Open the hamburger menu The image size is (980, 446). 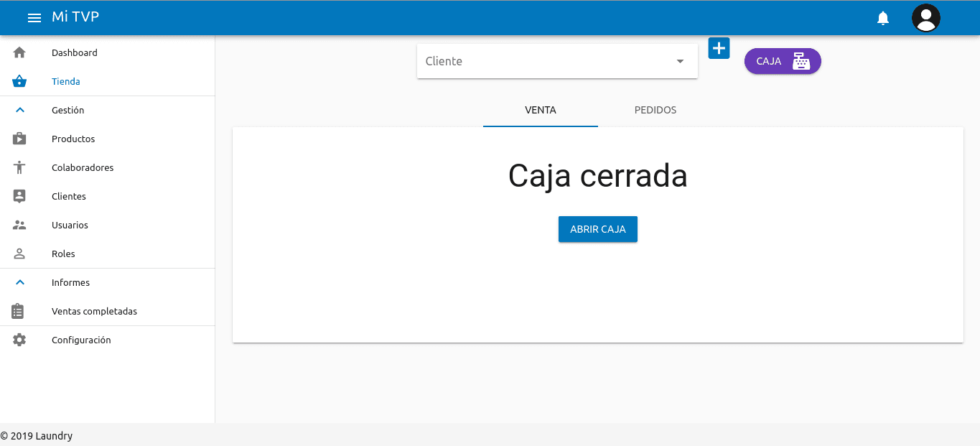coord(34,18)
